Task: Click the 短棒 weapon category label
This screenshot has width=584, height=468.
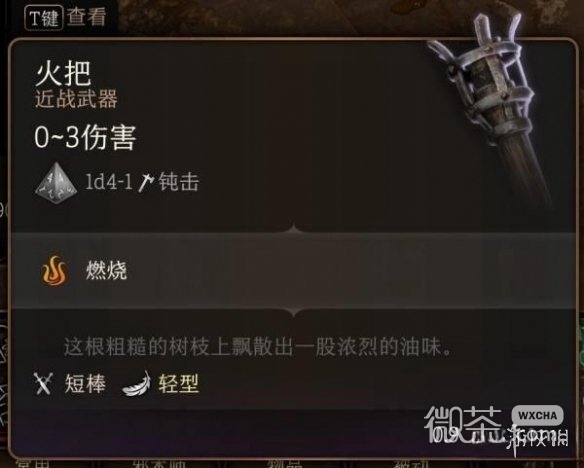Action: tap(85, 383)
